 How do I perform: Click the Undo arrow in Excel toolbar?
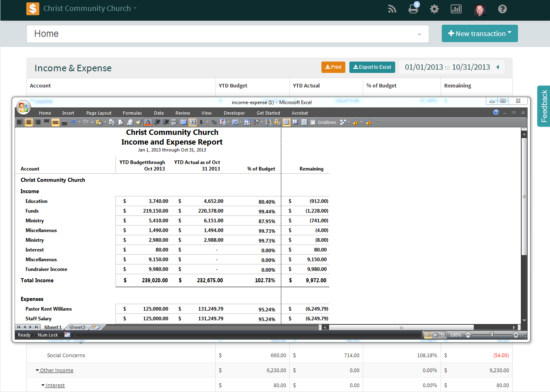[x=73, y=122]
